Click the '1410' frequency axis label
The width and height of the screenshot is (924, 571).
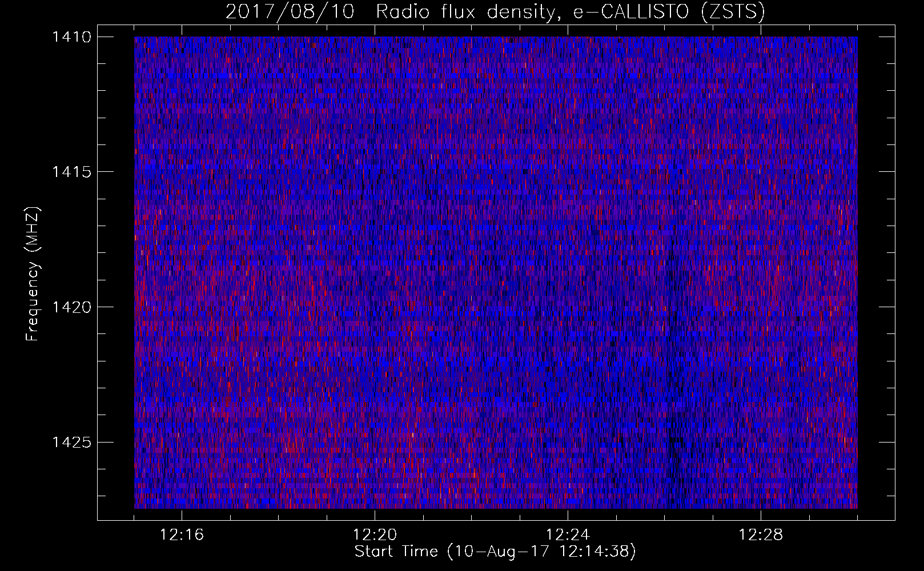click(x=71, y=37)
